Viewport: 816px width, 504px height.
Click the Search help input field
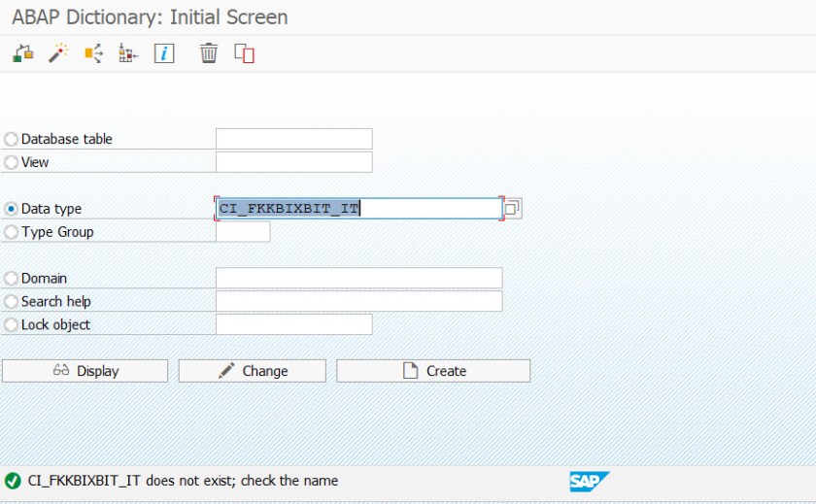358,301
